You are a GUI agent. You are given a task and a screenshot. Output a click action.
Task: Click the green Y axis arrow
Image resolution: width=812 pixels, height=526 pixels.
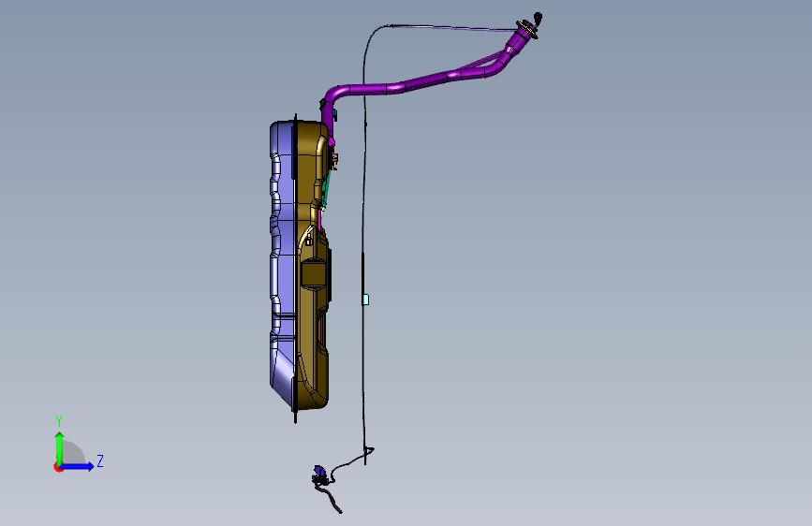point(60,448)
